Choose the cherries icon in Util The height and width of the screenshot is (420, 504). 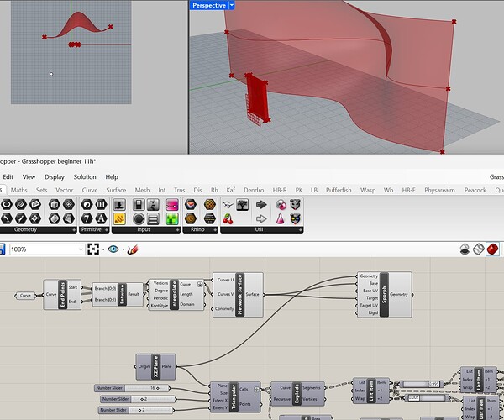228,219
